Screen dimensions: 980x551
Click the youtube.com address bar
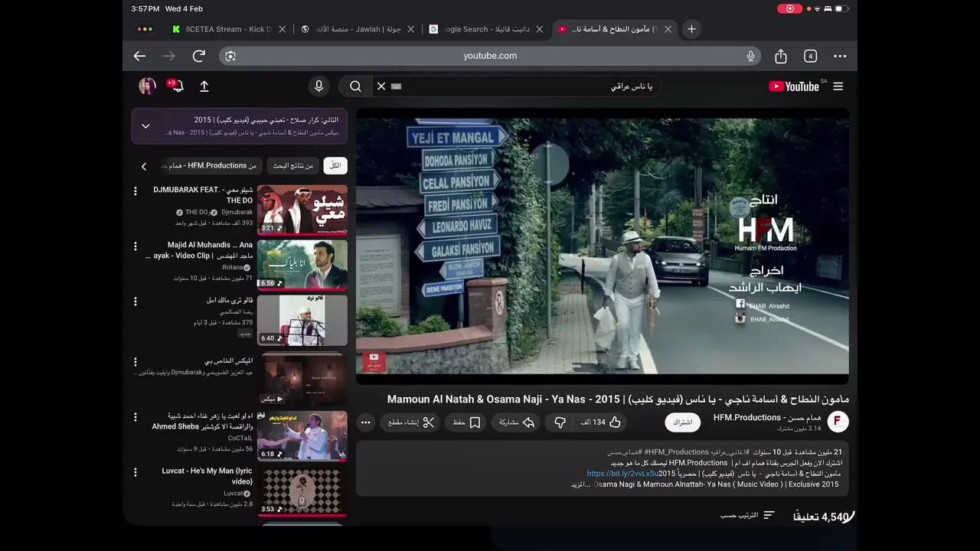point(490,56)
